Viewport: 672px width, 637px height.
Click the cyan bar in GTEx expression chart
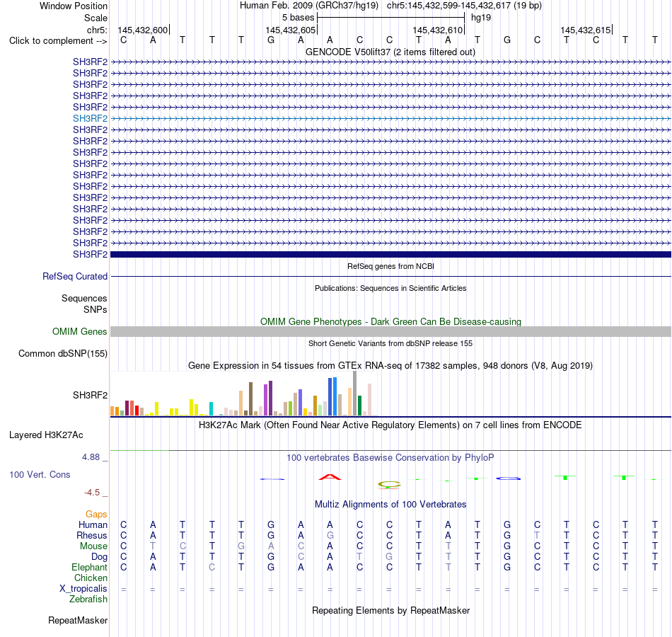click(x=211, y=409)
